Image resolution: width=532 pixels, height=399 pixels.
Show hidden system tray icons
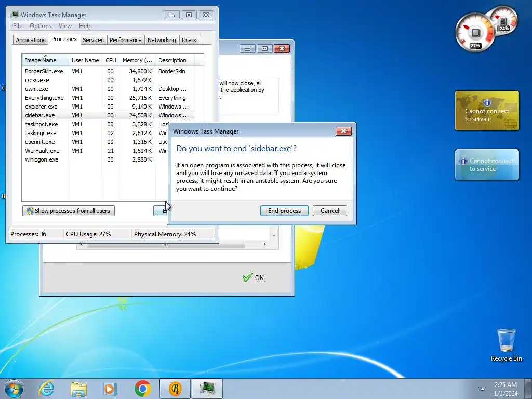coord(482,389)
